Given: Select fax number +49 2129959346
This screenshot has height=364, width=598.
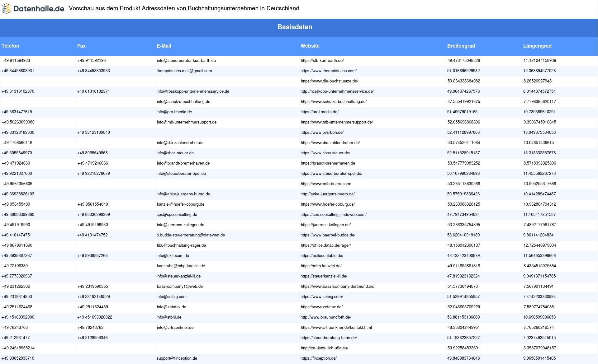Looking at the screenshot, I should click(93, 338).
